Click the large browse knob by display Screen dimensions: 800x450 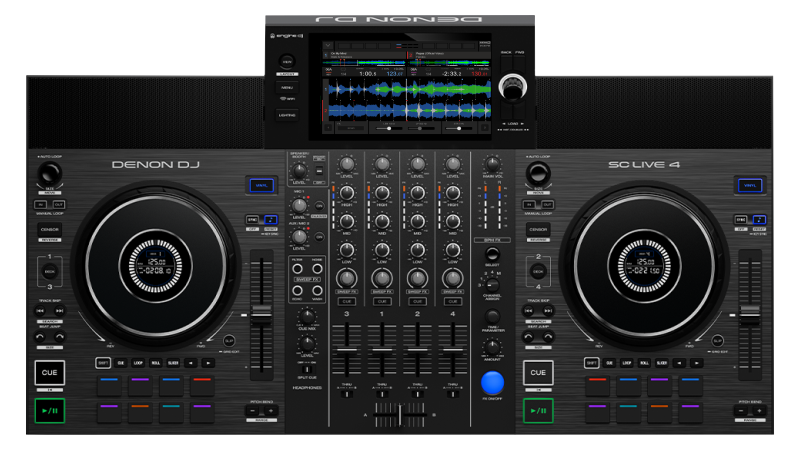[x=513, y=89]
